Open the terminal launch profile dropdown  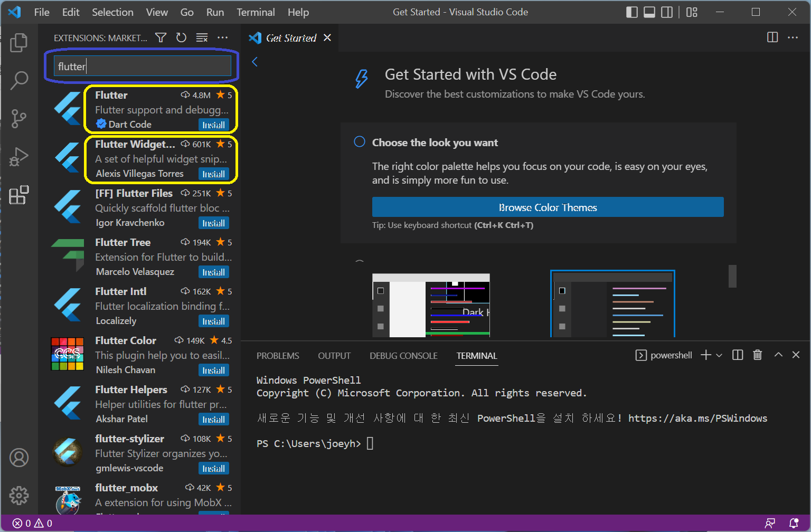[x=719, y=355]
